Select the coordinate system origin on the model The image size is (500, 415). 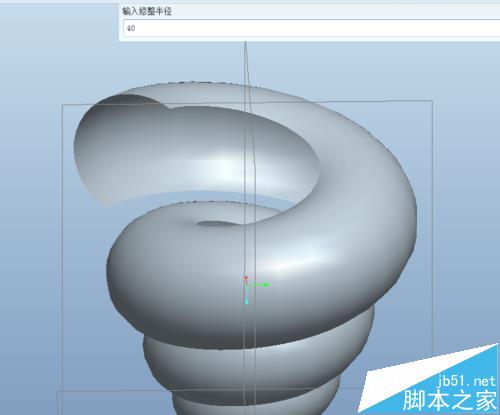246,285
